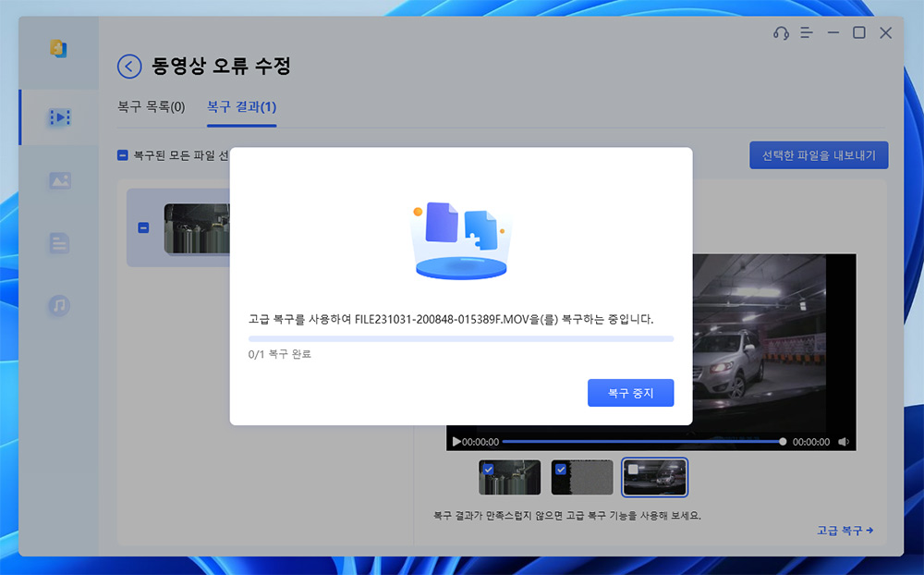Open the audio repair sidebar icon
The image size is (924, 575).
click(x=59, y=305)
